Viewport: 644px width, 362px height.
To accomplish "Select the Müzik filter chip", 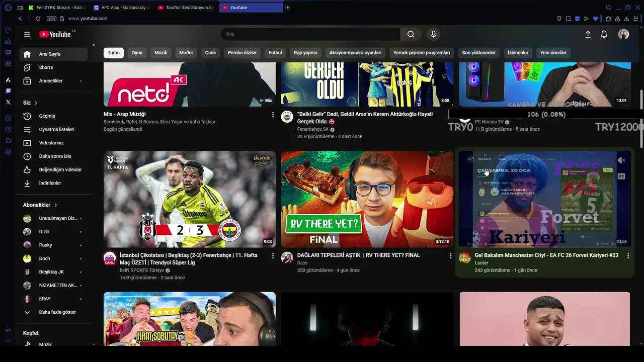I will click(160, 53).
